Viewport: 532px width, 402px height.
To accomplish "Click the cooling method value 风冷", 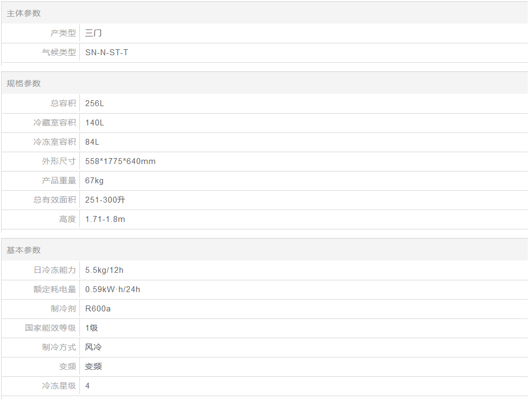I will 93,347.
